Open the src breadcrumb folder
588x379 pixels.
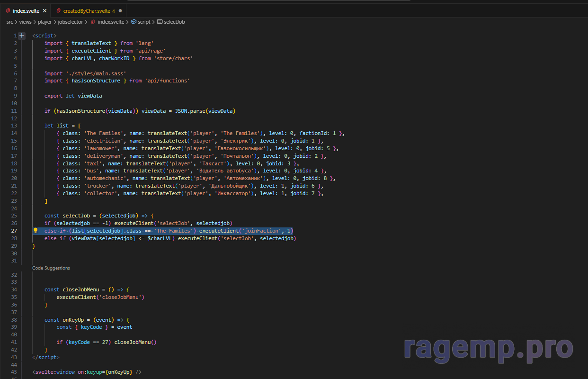click(10, 22)
